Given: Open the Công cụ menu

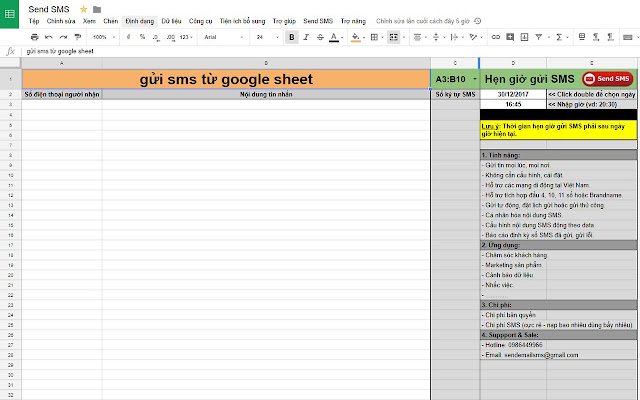Looking at the screenshot, I should [x=200, y=21].
